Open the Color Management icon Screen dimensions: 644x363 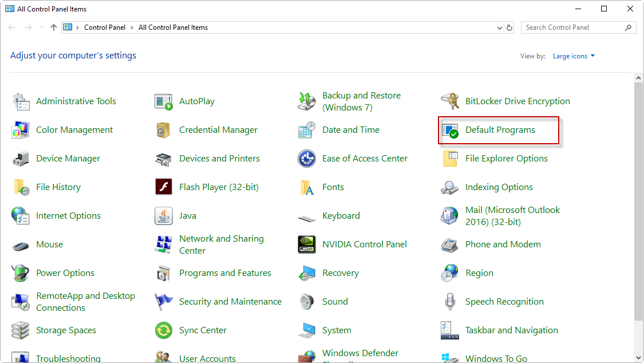21,130
